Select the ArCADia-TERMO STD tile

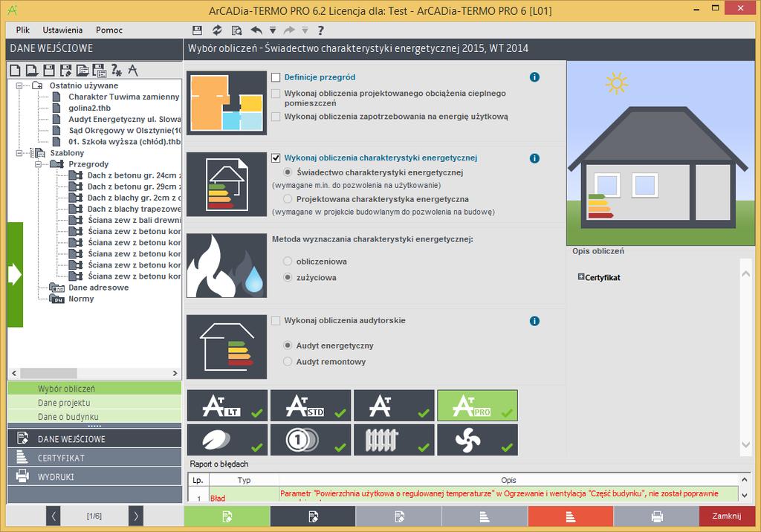310,405
